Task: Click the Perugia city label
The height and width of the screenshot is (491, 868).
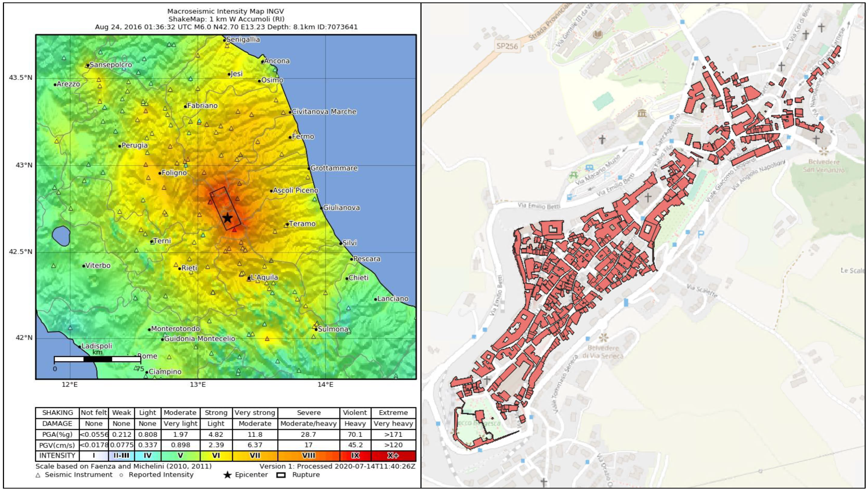Action: 134,145
